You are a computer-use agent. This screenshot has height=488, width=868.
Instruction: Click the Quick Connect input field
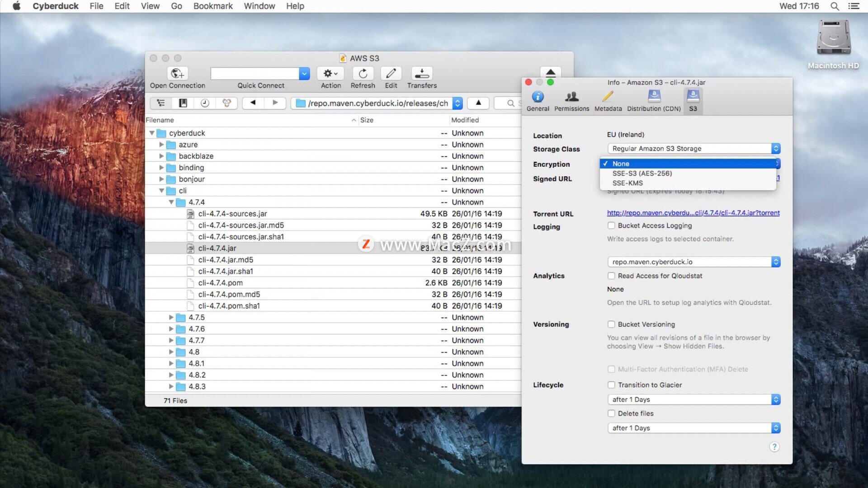pos(255,73)
